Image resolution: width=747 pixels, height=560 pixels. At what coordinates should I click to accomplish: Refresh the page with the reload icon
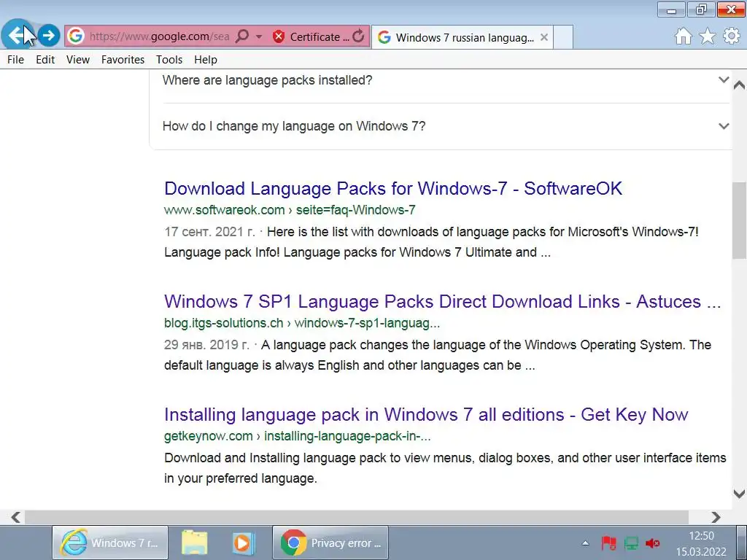pyautogui.click(x=359, y=36)
